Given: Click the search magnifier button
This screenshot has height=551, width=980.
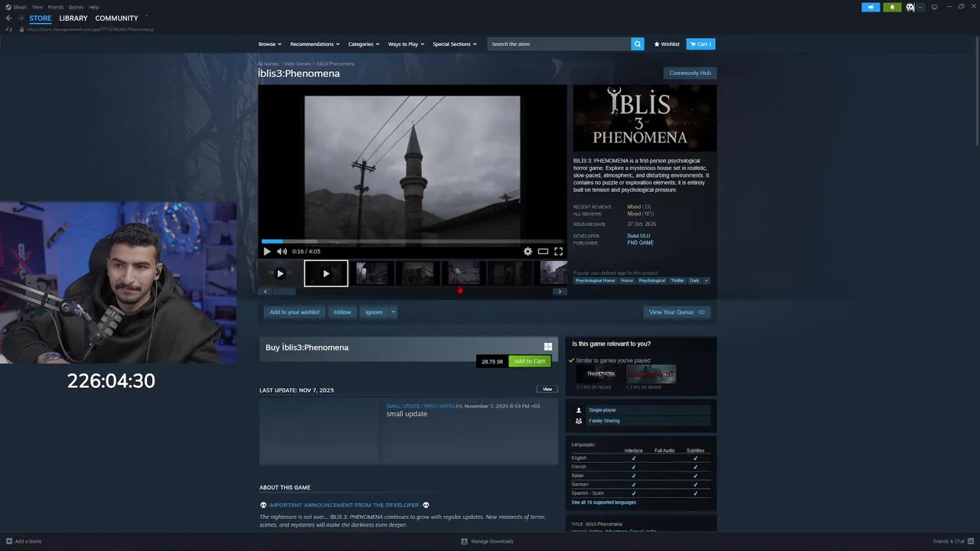Looking at the screenshot, I should pyautogui.click(x=638, y=44).
